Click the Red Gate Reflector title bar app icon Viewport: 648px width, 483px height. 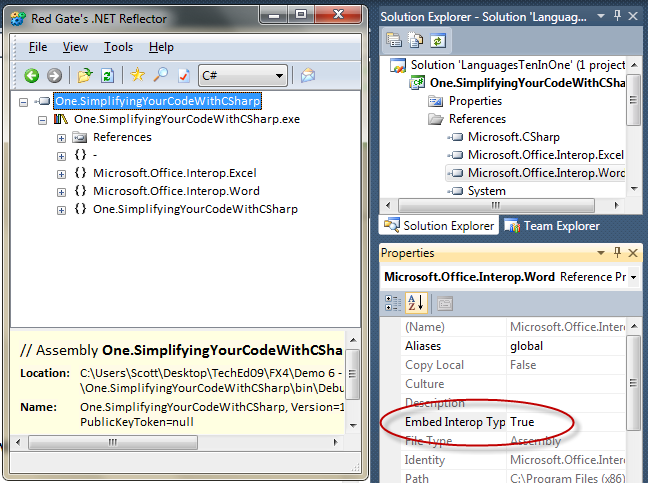tap(18, 19)
